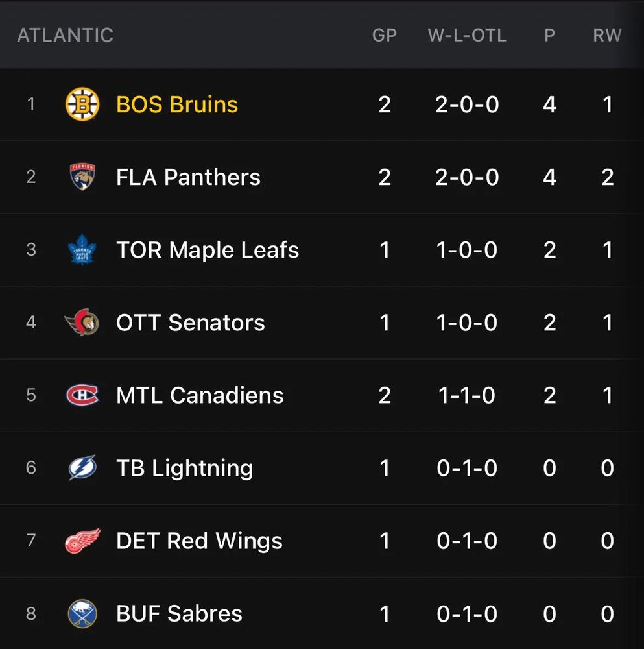Viewport: 644px width, 649px height.
Task: Open the TB Lightning team name
Action: (184, 468)
